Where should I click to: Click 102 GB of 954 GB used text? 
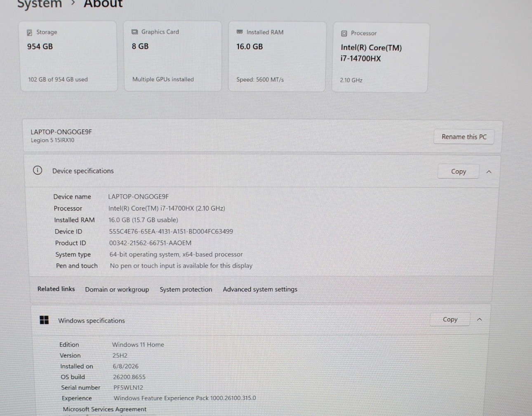[58, 79]
